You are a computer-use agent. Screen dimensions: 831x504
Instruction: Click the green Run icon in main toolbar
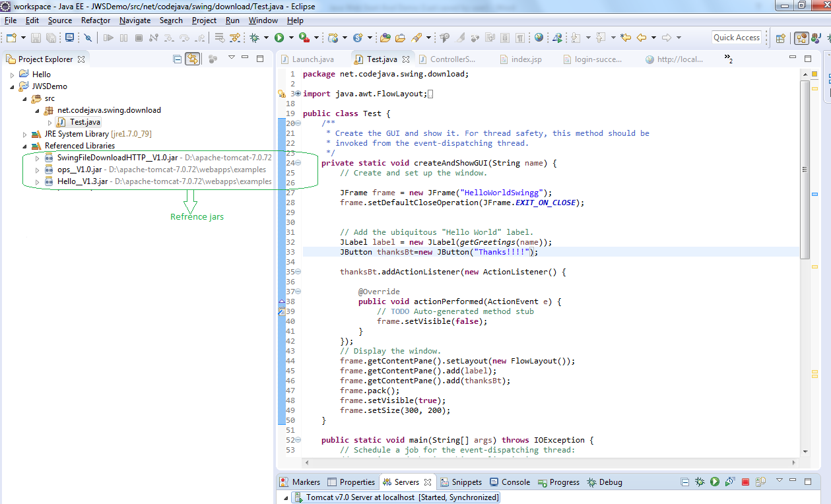(x=279, y=38)
